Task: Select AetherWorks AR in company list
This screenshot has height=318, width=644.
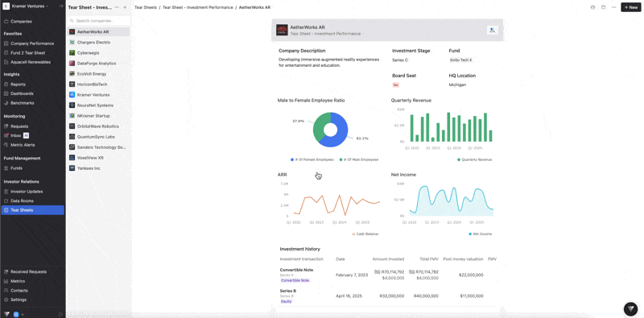Action: pos(98,31)
